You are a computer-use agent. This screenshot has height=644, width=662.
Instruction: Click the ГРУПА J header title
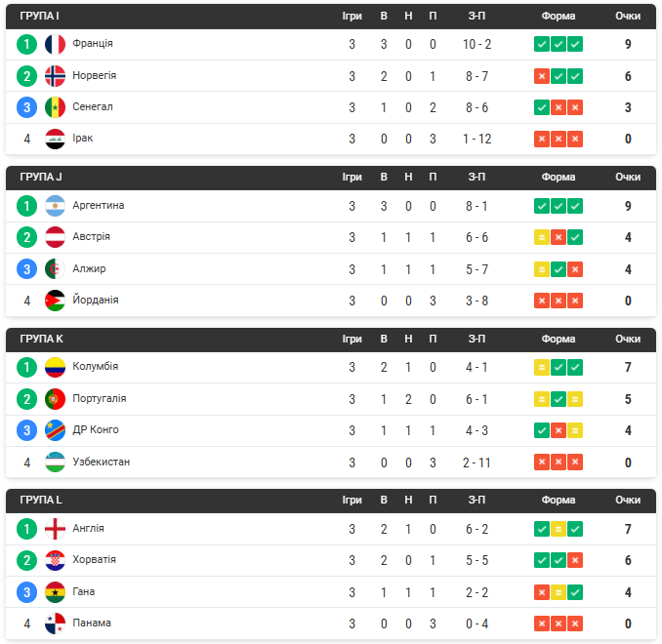pos(41,178)
